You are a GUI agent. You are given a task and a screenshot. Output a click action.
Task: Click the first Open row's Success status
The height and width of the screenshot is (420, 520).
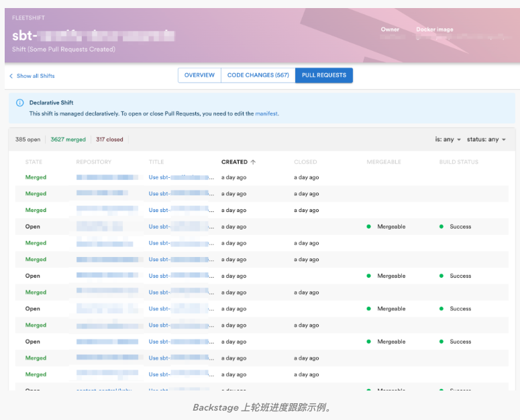tap(455, 227)
